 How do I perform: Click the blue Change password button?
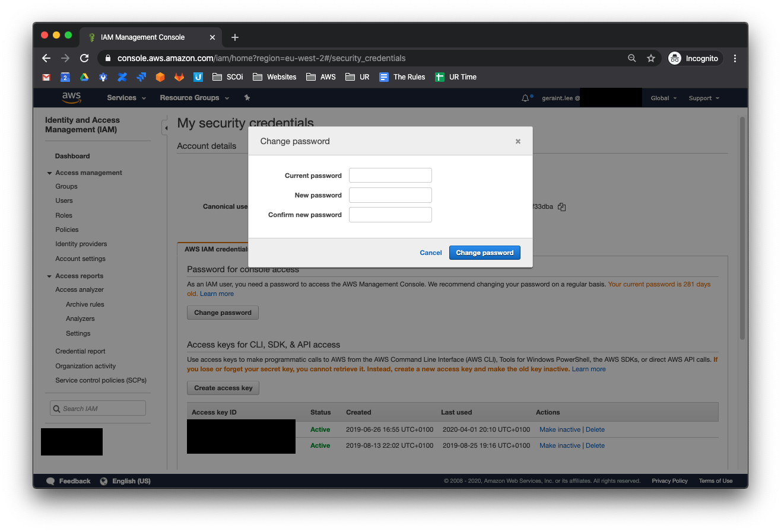click(x=484, y=253)
